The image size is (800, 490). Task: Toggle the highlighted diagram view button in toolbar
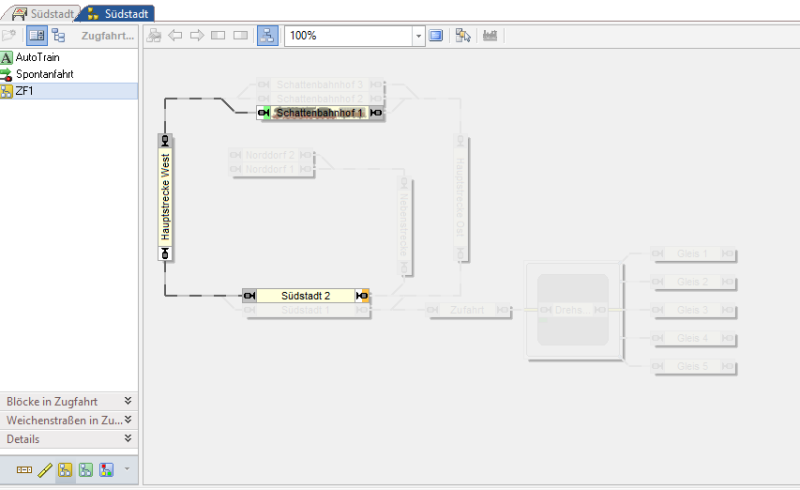pyautogui.click(x=267, y=35)
